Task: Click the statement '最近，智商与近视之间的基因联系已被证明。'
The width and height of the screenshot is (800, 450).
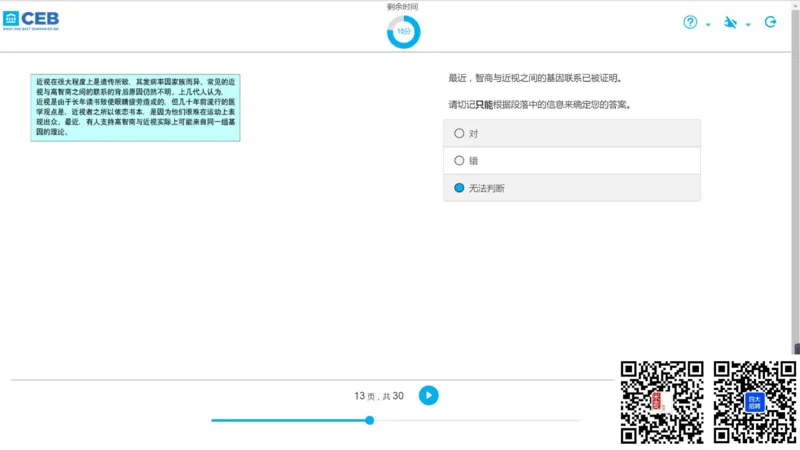Action: [535, 78]
